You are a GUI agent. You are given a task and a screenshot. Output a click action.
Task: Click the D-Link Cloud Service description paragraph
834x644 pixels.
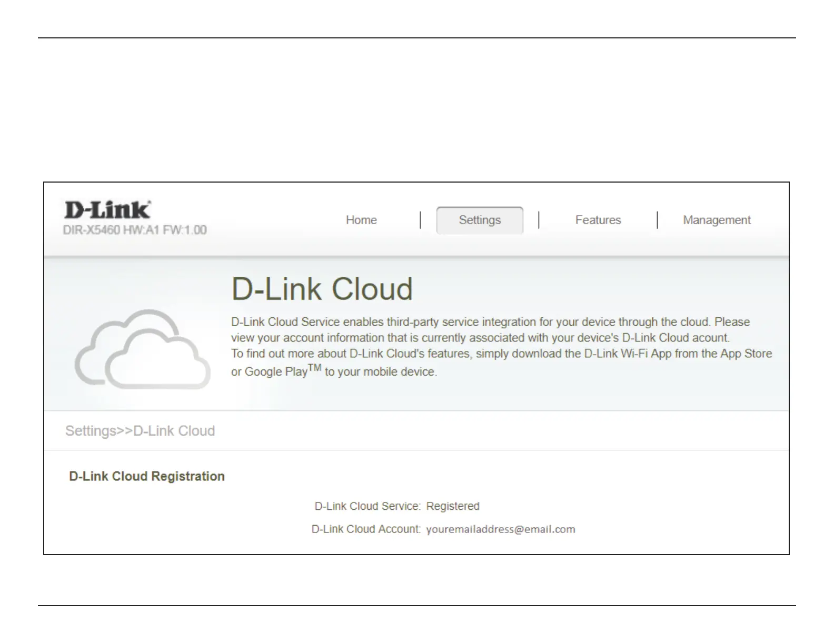(502, 347)
